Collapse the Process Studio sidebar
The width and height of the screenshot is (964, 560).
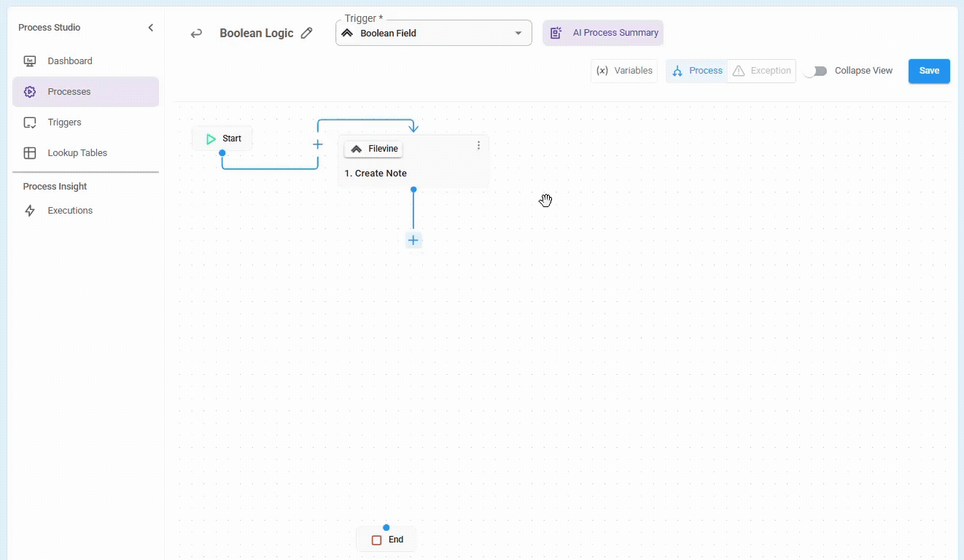pos(151,28)
